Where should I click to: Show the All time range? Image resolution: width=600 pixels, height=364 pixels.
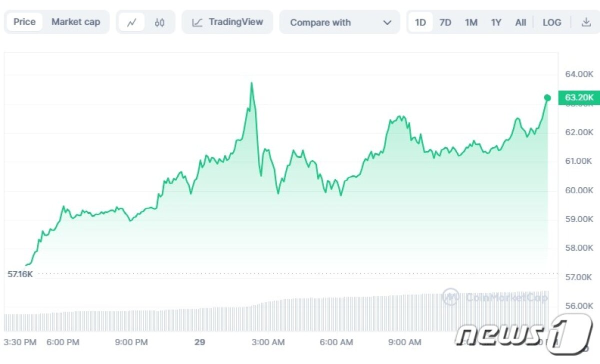click(x=520, y=22)
